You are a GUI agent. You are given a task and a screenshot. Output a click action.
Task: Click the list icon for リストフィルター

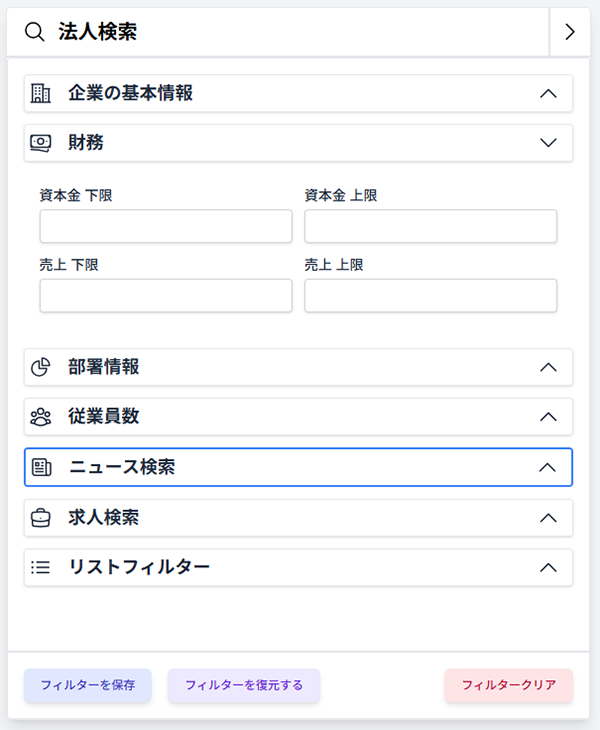[41, 567]
